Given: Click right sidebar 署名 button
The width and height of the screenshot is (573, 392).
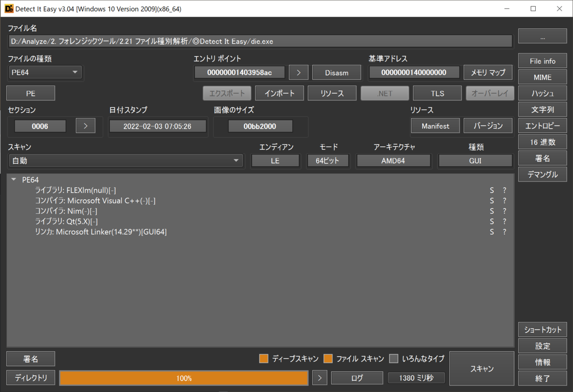Looking at the screenshot, I should 542,159.
